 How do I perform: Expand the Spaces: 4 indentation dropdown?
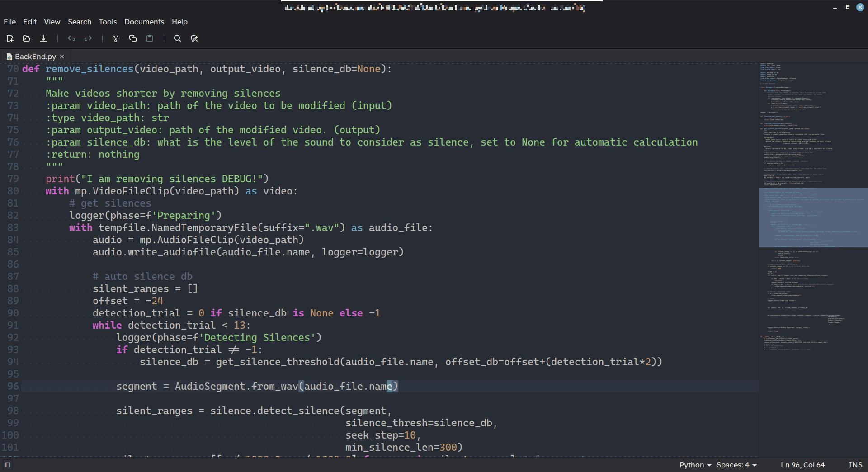[x=736, y=465]
